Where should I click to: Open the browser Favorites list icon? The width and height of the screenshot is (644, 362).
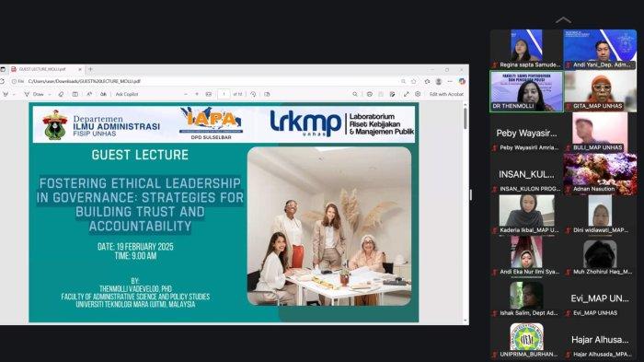427,81
